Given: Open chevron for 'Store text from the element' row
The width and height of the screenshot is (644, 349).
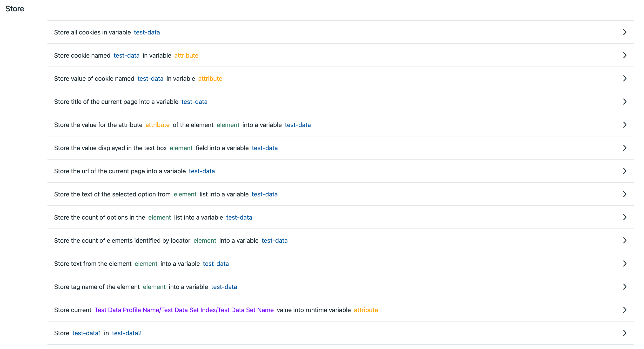Looking at the screenshot, I should click(624, 263).
